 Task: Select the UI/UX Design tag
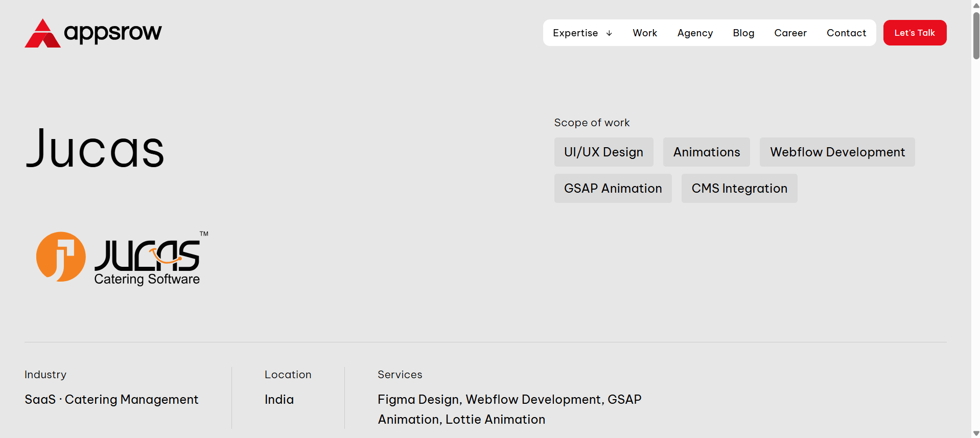[603, 152]
